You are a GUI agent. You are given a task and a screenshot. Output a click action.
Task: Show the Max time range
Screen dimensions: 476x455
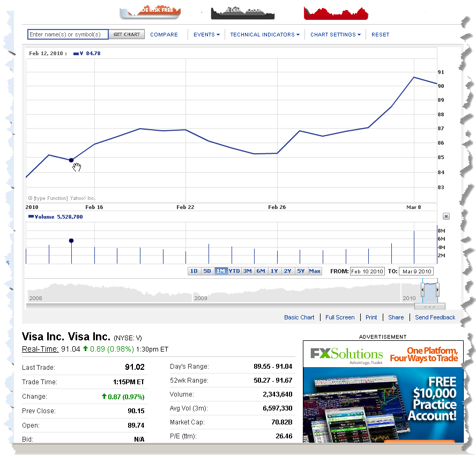315,271
